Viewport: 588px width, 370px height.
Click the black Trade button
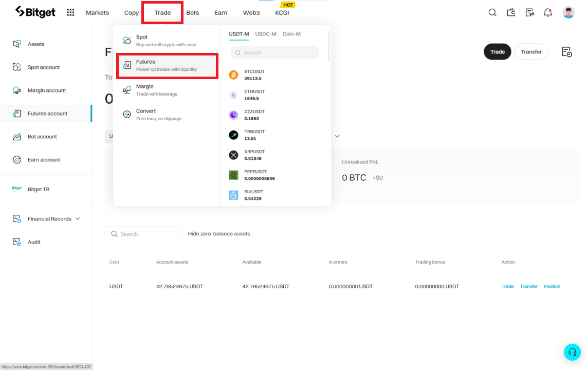click(x=497, y=52)
